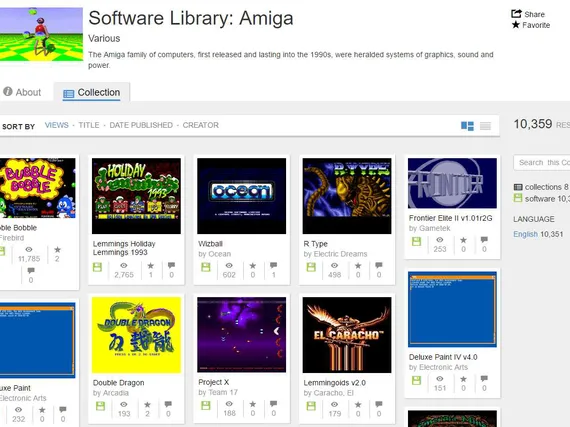Screen dimensions: 570x427
Task: Open the El Caracho Lemmingoids thumbnail
Action: tap(347, 335)
